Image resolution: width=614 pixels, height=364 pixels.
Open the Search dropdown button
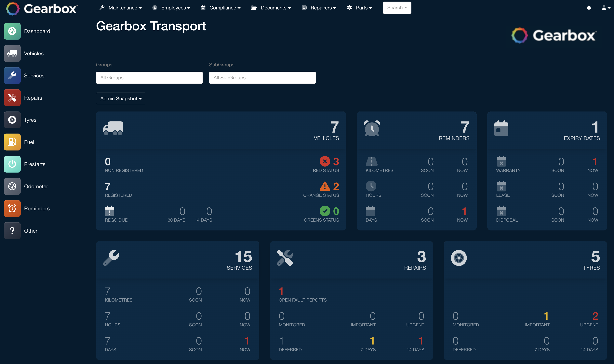[397, 8]
